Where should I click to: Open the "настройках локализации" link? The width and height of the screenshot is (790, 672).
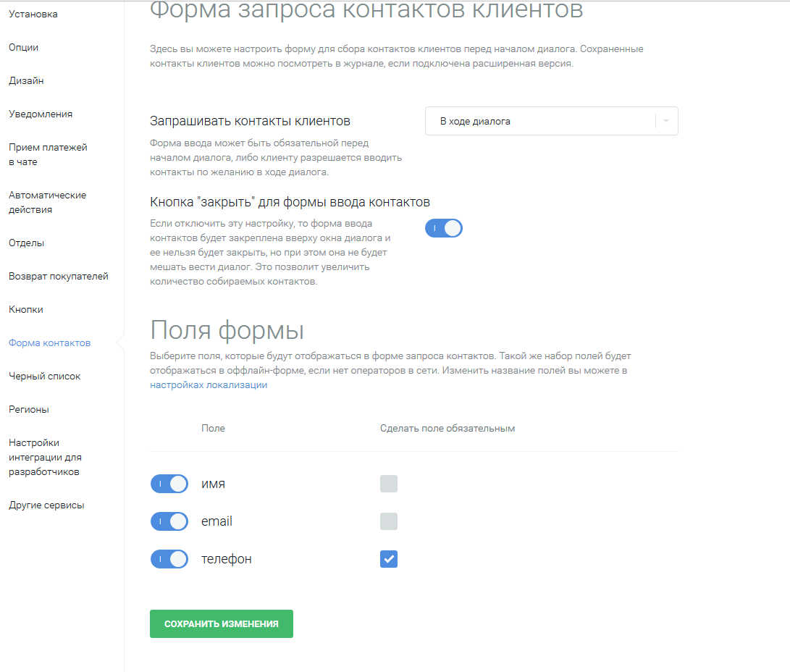pos(209,385)
